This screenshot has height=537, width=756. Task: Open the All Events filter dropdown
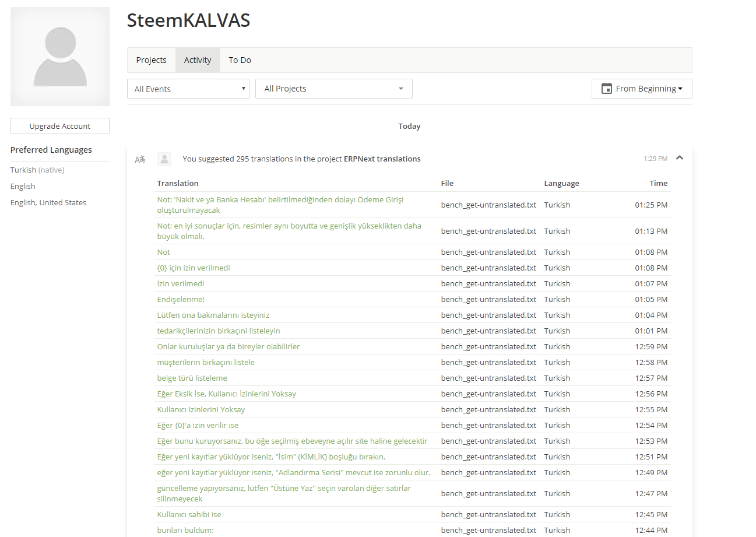(x=188, y=89)
